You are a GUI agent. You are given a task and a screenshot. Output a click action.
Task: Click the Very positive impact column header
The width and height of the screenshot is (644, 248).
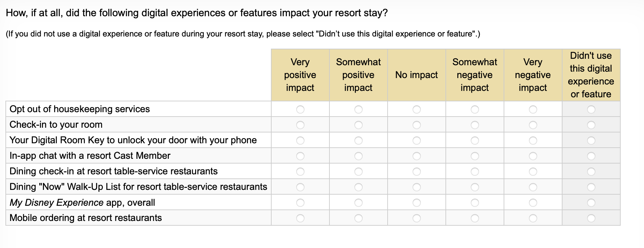(x=300, y=75)
